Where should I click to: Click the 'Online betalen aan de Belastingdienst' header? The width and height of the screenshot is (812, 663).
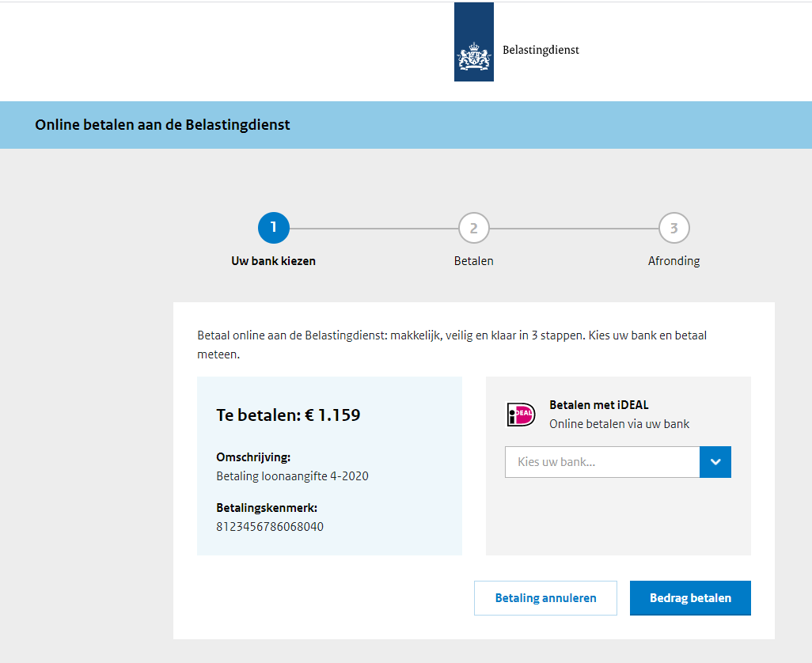point(162,125)
